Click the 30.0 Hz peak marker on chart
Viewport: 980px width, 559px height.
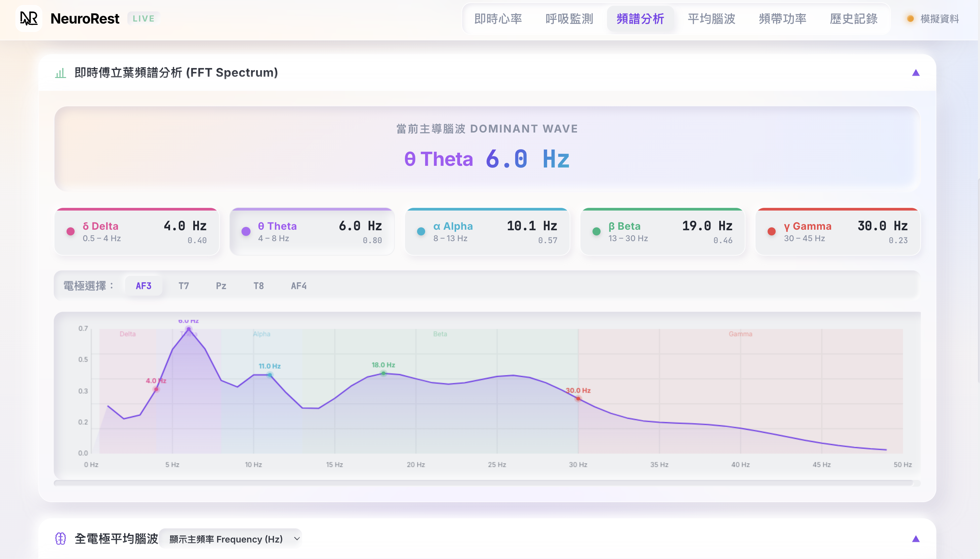click(x=578, y=399)
